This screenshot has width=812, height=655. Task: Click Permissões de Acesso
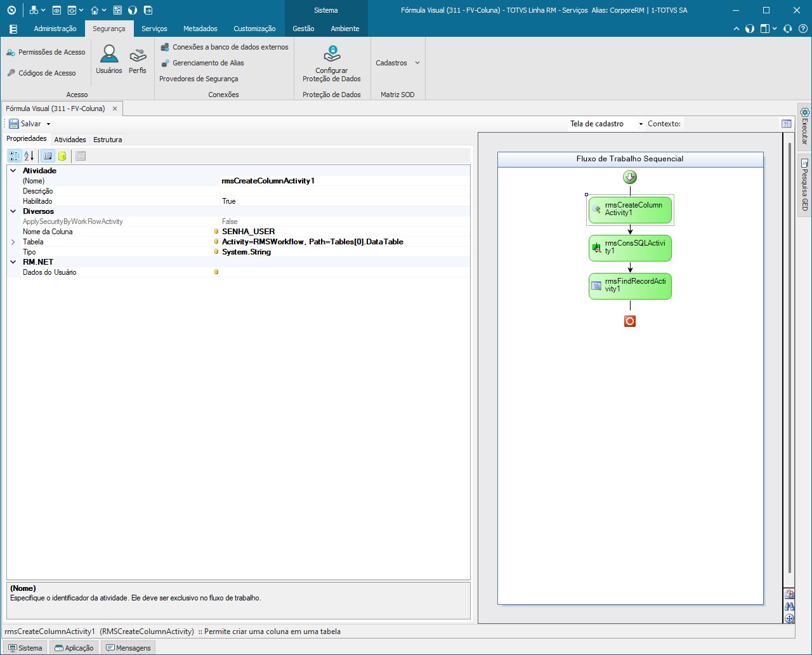(x=46, y=52)
